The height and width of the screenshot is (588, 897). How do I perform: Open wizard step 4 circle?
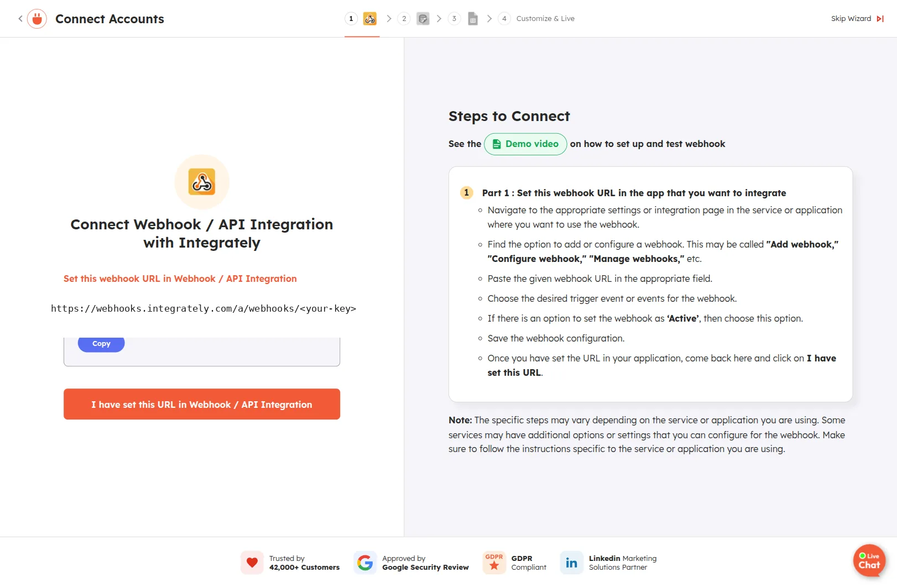[504, 19]
